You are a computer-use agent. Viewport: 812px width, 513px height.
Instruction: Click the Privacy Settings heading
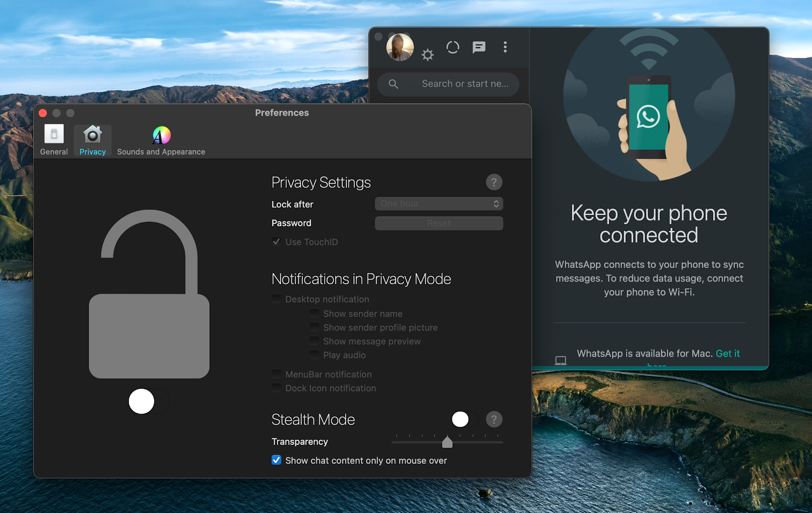click(321, 182)
